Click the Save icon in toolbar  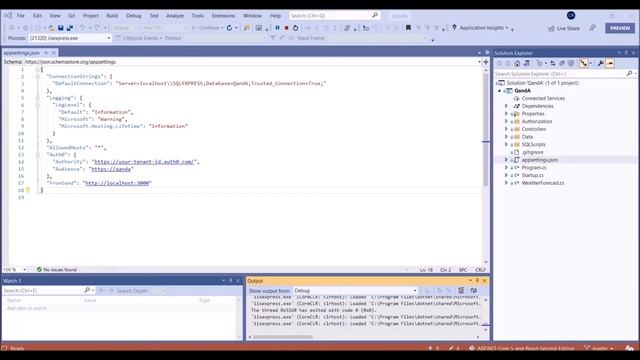60,28
